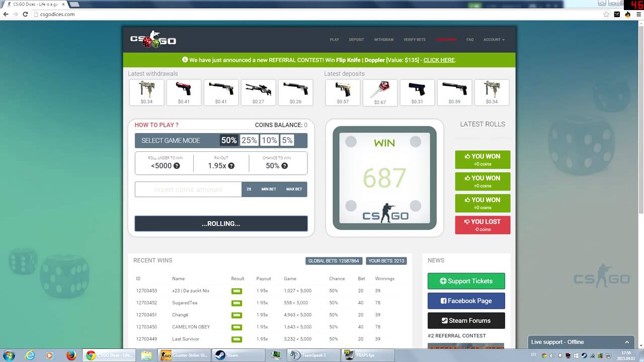Open the referral contest CLICK HERE link
This screenshot has width=644, height=362.
(x=439, y=60)
